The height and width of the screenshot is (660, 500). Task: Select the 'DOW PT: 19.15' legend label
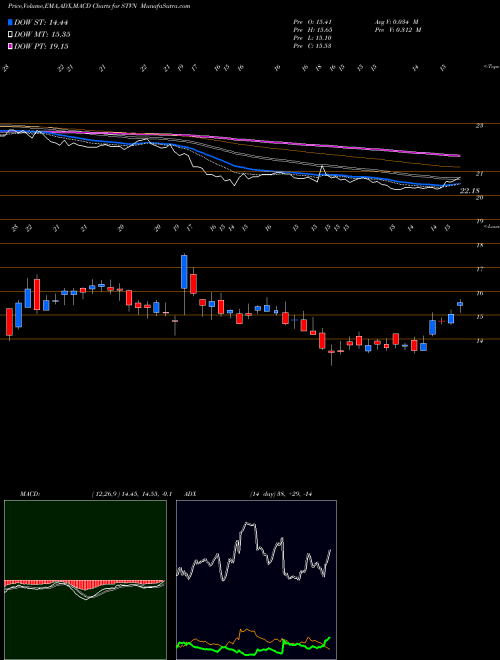pos(41,46)
